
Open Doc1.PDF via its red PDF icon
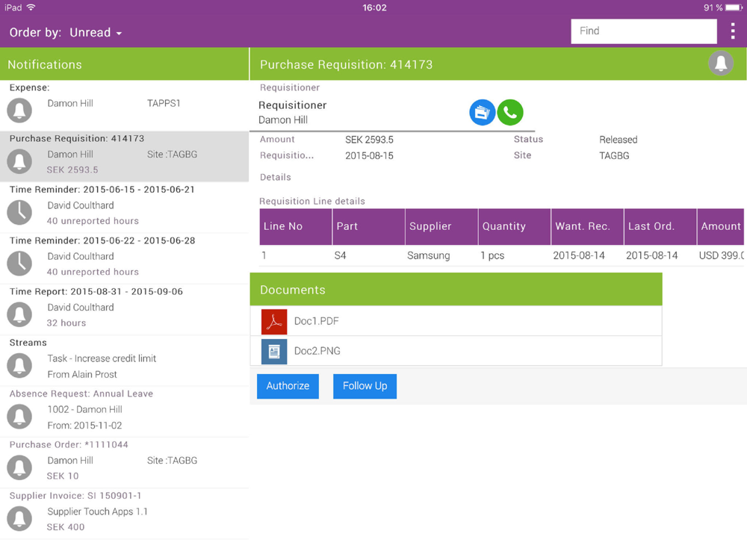click(274, 321)
